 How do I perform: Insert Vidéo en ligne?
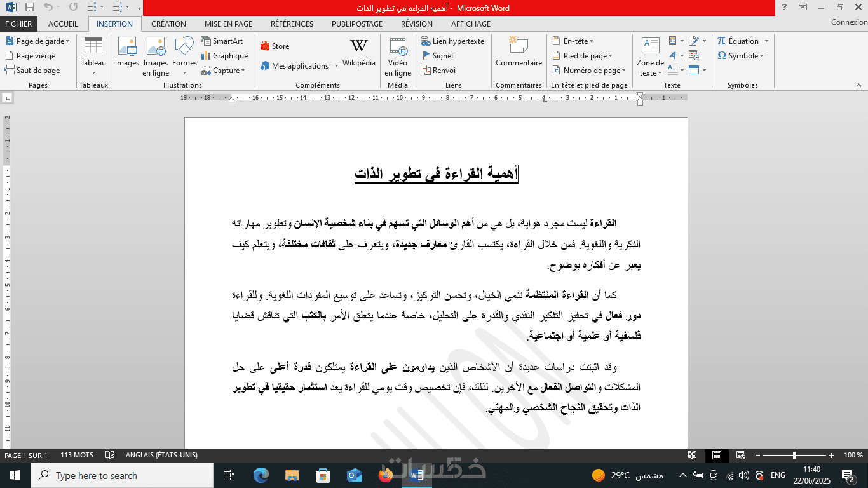click(x=398, y=56)
